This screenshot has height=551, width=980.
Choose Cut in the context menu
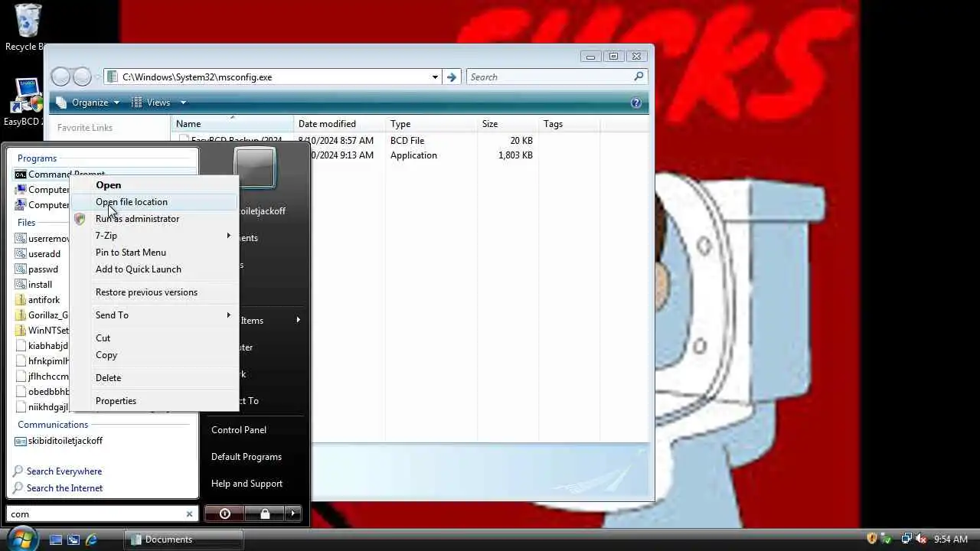tap(154, 338)
